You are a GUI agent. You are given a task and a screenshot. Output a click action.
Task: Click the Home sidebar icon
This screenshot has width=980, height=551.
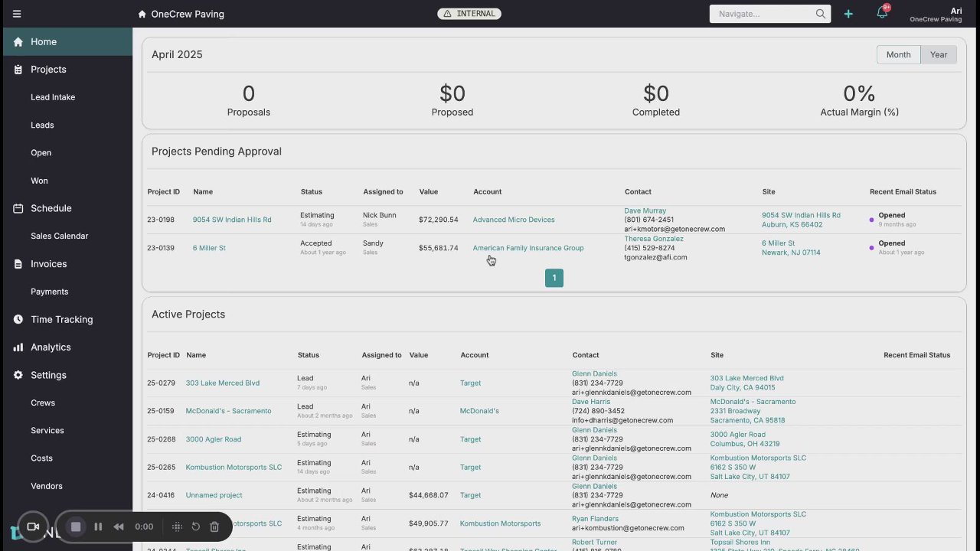pos(18,41)
